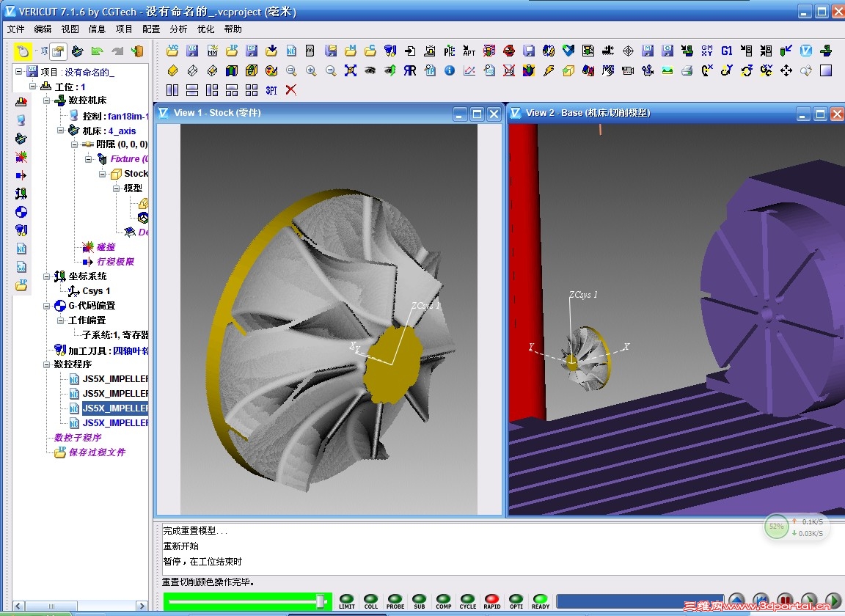The image size is (845, 616).
Task: Click the APT output icon
Action: pyautogui.click(x=469, y=51)
